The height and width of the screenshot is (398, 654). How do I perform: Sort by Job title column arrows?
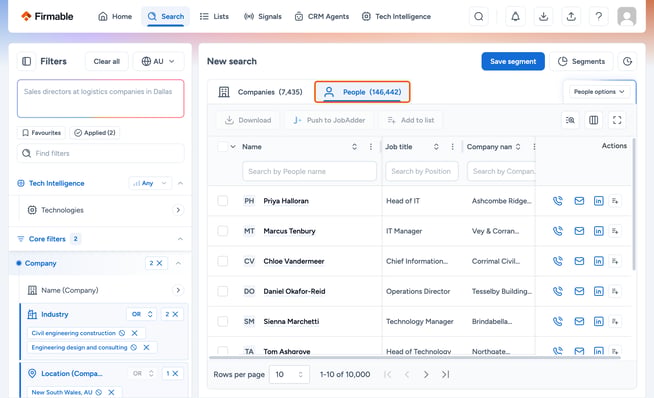(x=436, y=146)
